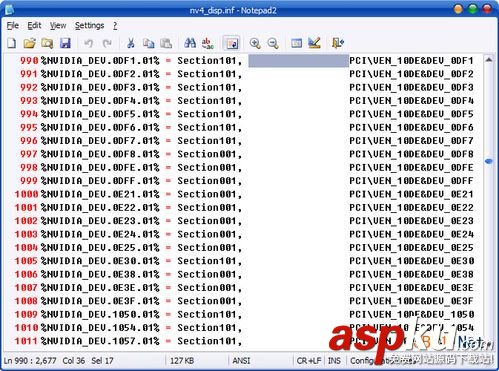Click %NVIDIA_DEV.0E25.01% on line 1004
The height and width of the screenshot is (371, 499).
100,247
